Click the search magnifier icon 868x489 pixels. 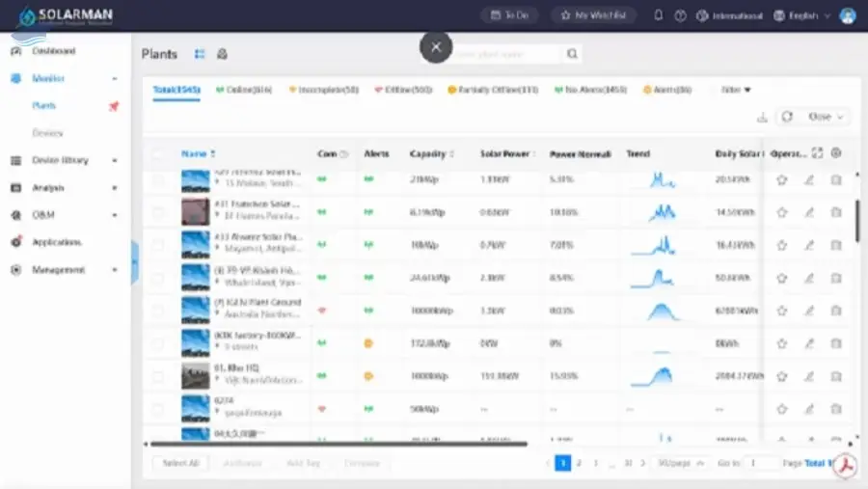coord(572,54)
